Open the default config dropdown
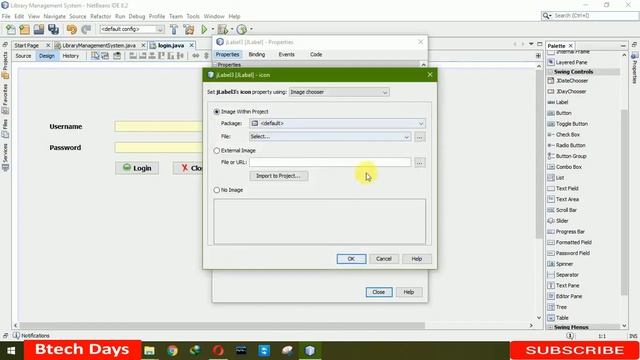The width and height of the screenshot is (640, 360). tap(132, 29)
